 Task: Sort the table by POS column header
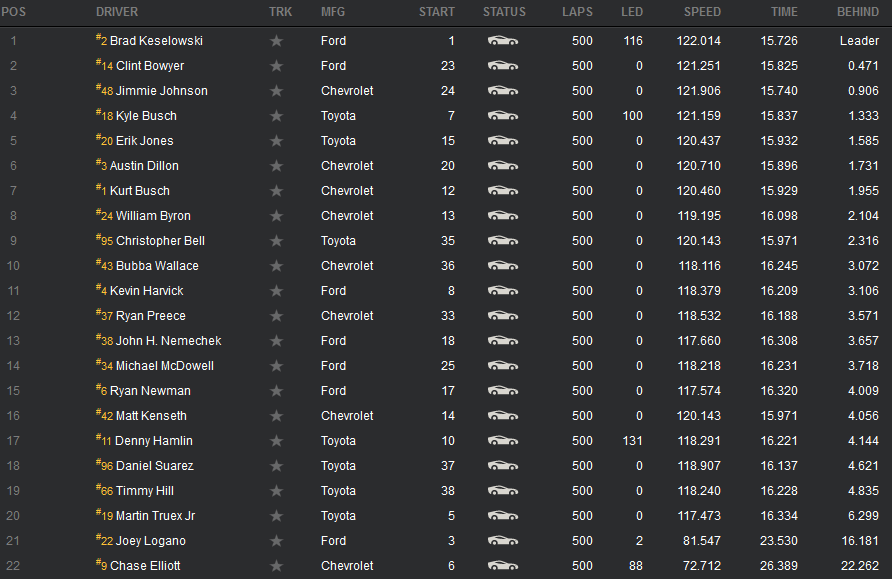[x=14, y=12]
